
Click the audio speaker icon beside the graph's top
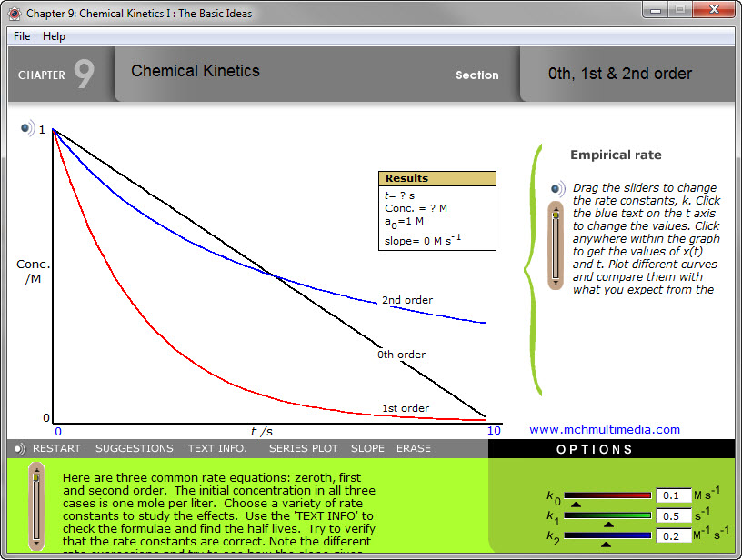tap(28, 127)
